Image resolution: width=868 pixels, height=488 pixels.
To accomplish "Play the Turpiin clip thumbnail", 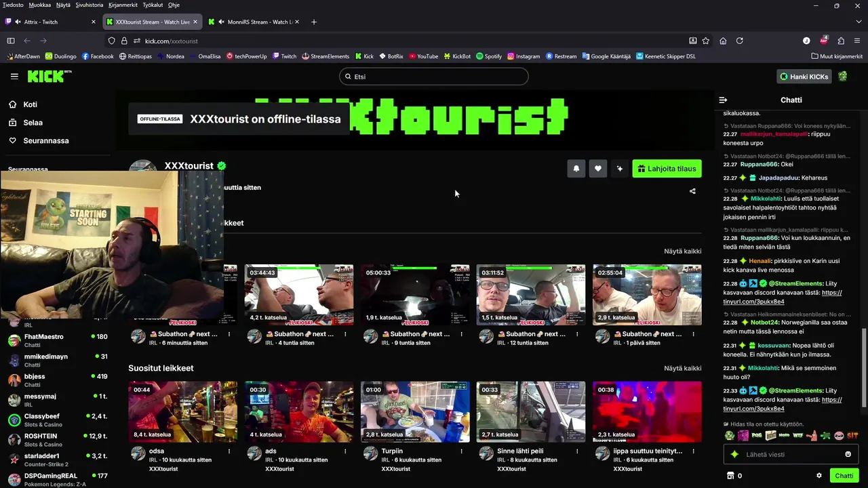I will click(415, 411).
